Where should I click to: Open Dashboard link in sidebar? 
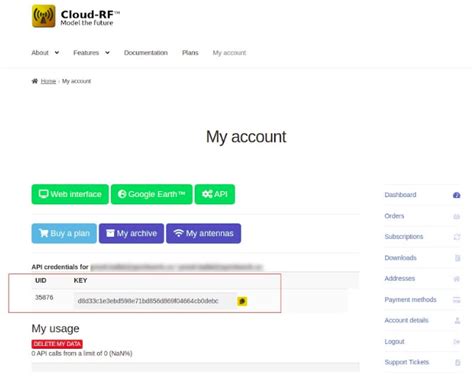pos(400,195)
